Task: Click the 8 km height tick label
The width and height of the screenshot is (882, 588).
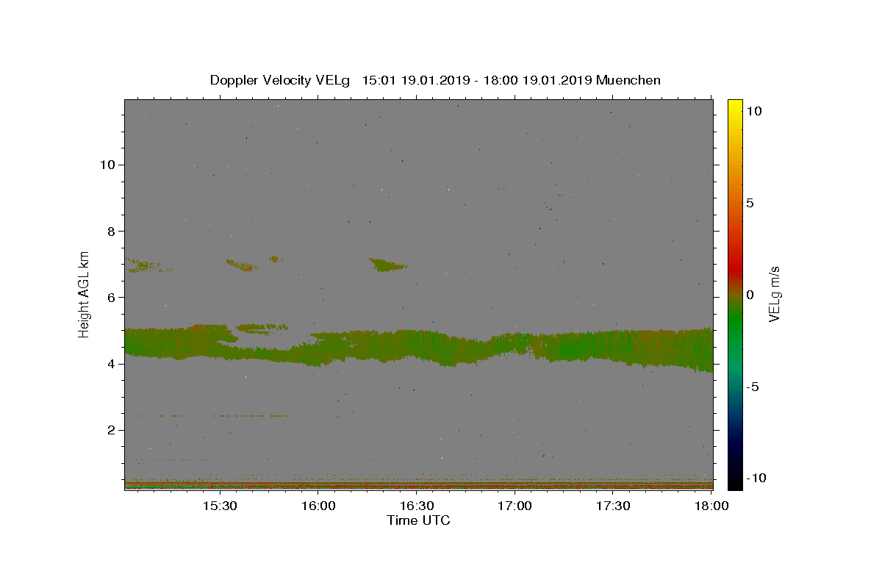Action: (112, 231)
